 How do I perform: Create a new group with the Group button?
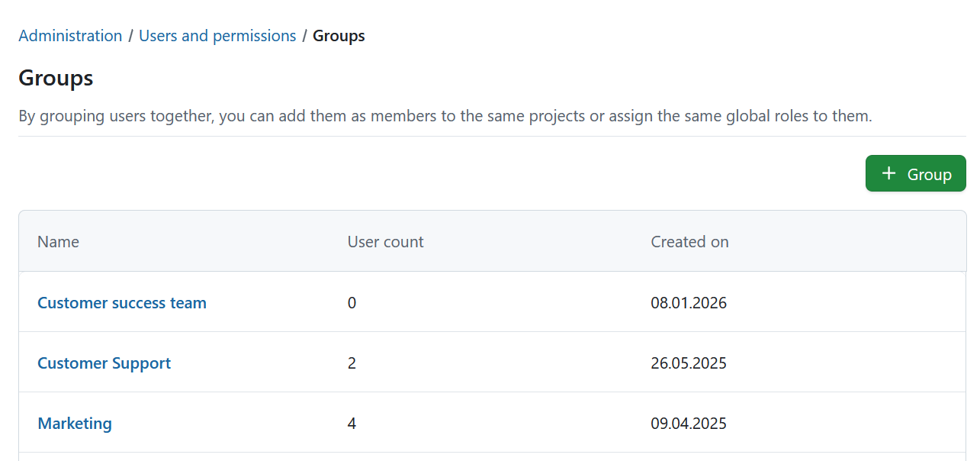point(915,173)
